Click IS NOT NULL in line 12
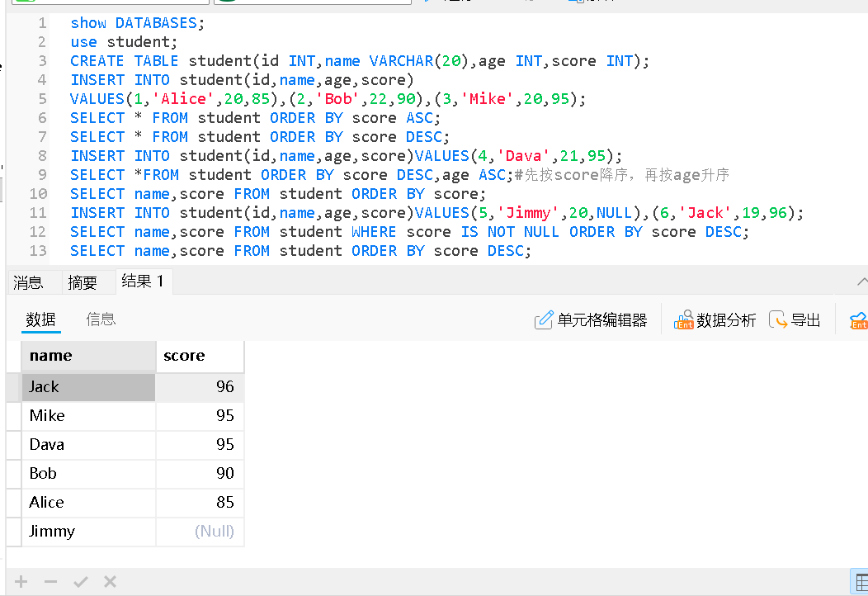868x596 pixels. (x=510, y=231)
